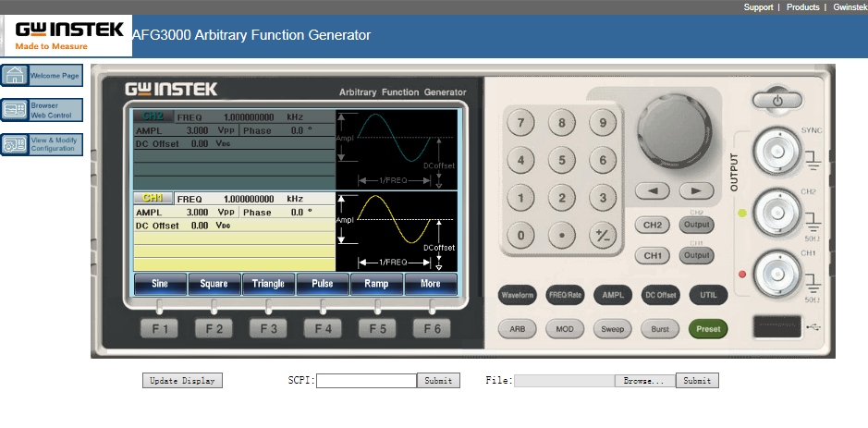The height and width of the screenshot is (428, 868).
Task: Select the Pulse soft menu
Action: (323, 284)
